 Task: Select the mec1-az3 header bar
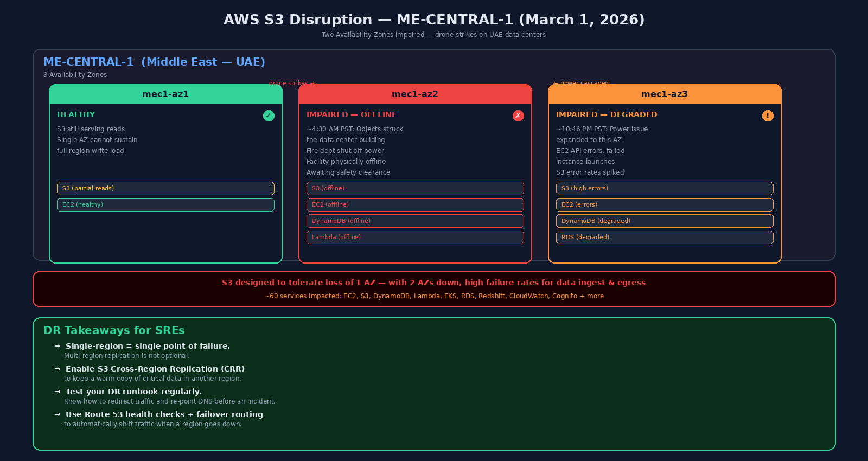[x=665, y=94]
